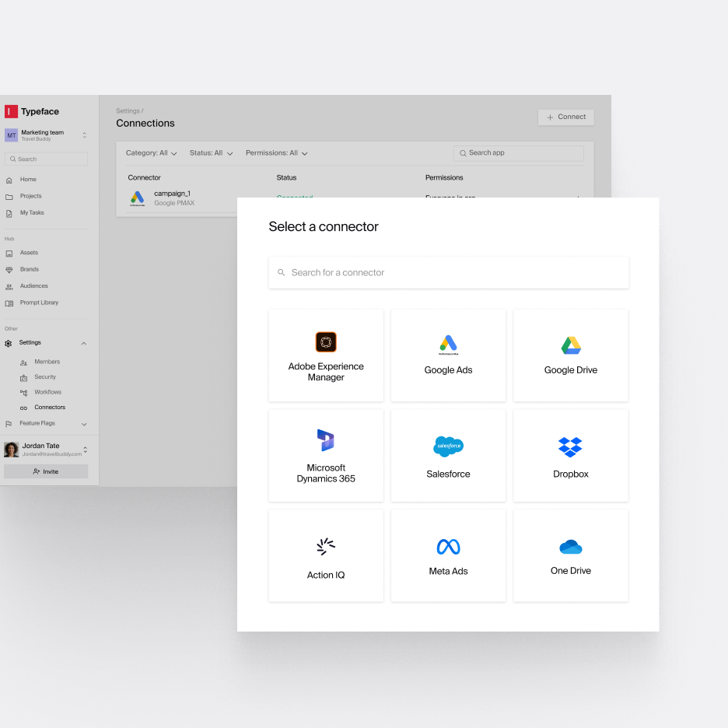Image resolution: width=728 pixels, height=728 pixels.
Task: Select the Google Ads logo
Action: [x=448, y=345]
